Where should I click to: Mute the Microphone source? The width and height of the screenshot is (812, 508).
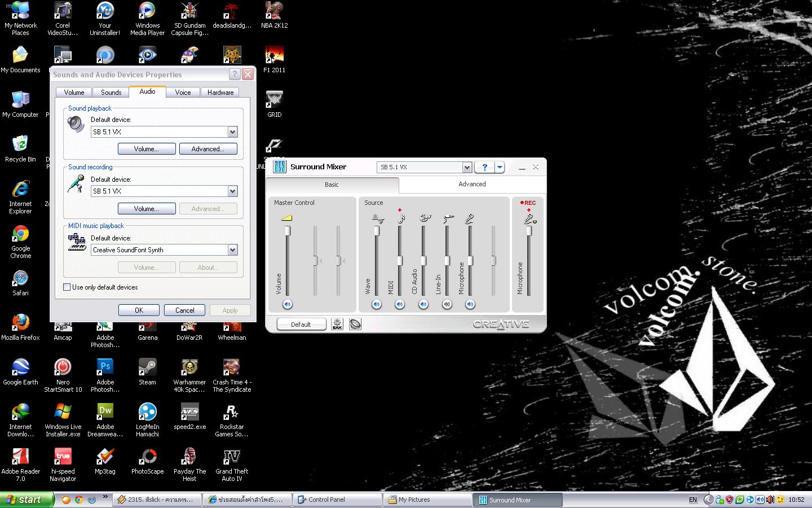point(470,304)
